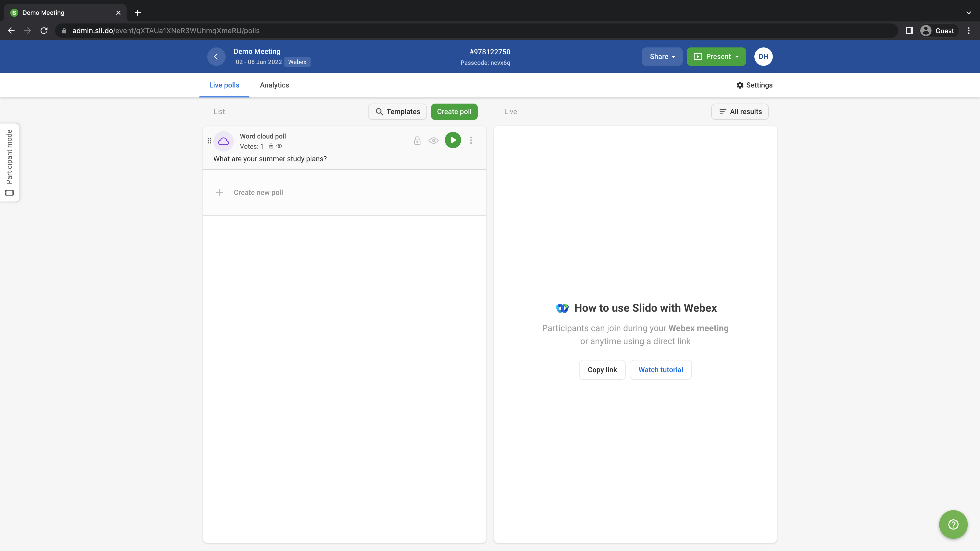This screenshot has width=980, height=551.
Task: Switch to the Analytics tab
Action: pos(274,85)
